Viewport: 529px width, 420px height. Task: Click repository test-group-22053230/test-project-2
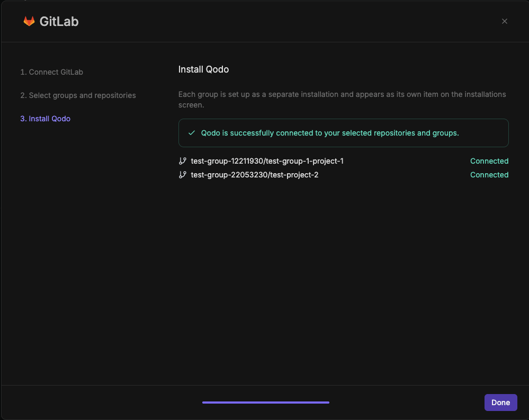coord(255,175)
